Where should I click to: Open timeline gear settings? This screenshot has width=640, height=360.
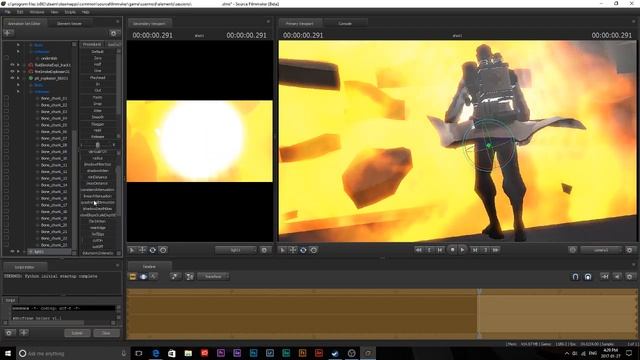630,277
